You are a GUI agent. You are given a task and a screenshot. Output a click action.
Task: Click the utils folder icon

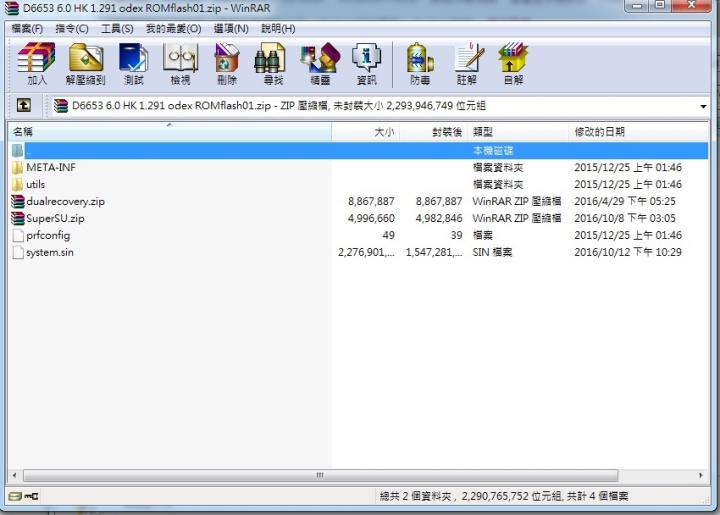(17, 185)
